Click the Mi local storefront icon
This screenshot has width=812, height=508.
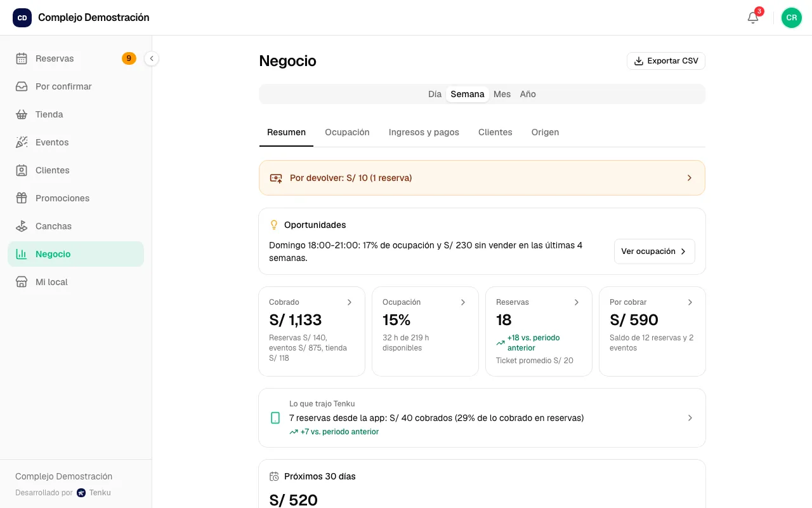(22, 282)
